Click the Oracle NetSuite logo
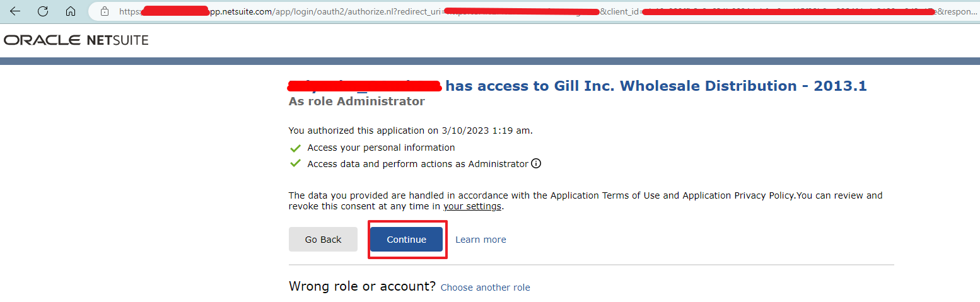The width and height of the screenshot is (980, 302). [76, 40]
